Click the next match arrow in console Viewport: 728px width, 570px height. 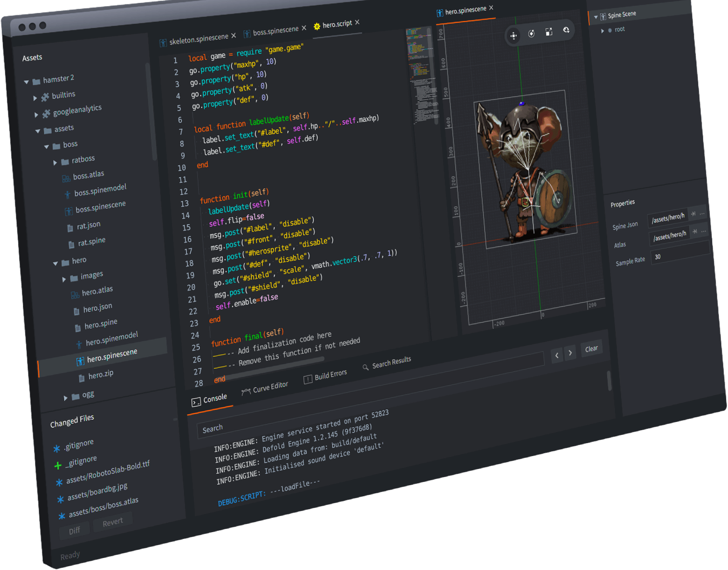point(570,353)
